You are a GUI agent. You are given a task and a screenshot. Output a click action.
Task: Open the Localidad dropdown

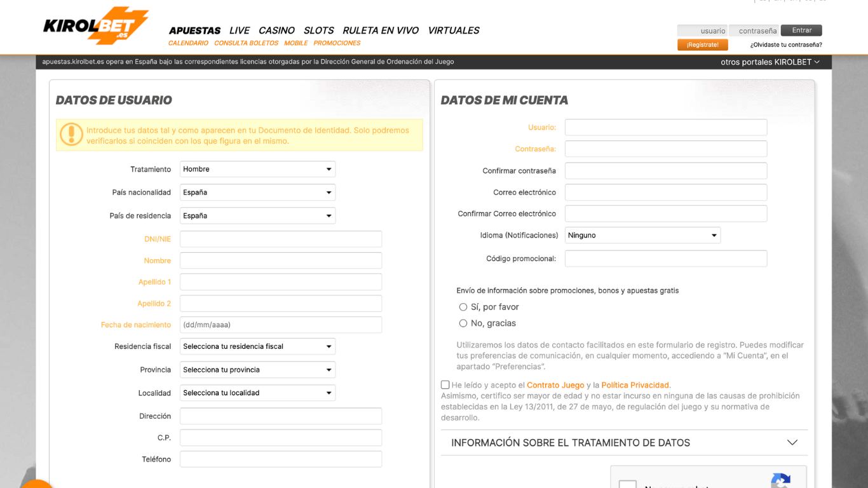[257, 393]
